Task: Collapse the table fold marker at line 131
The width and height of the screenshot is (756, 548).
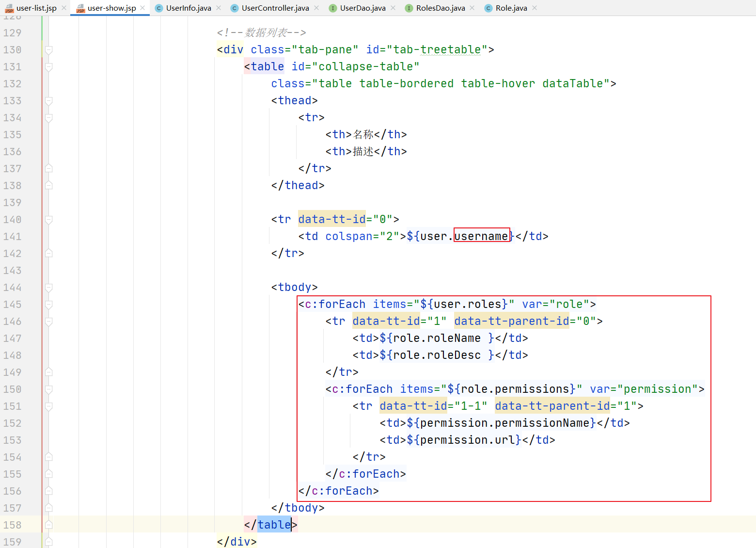Action: click(49, 67)
